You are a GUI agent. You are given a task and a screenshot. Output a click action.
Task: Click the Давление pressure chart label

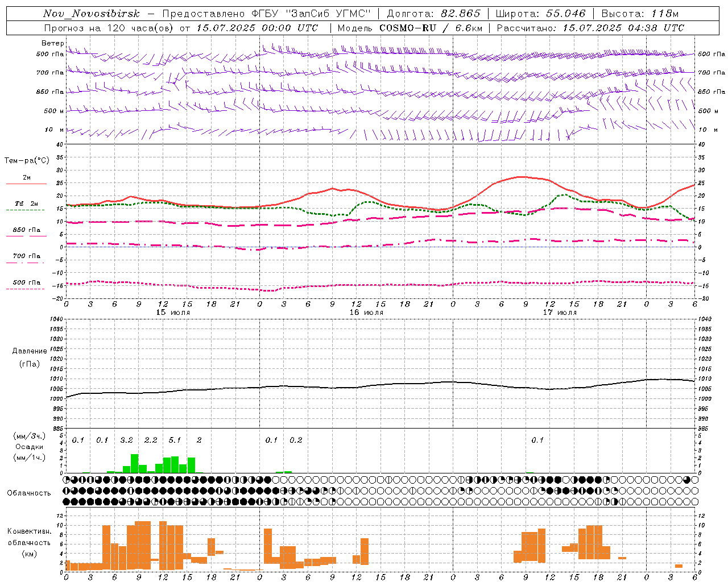click(x=30, y=351)
